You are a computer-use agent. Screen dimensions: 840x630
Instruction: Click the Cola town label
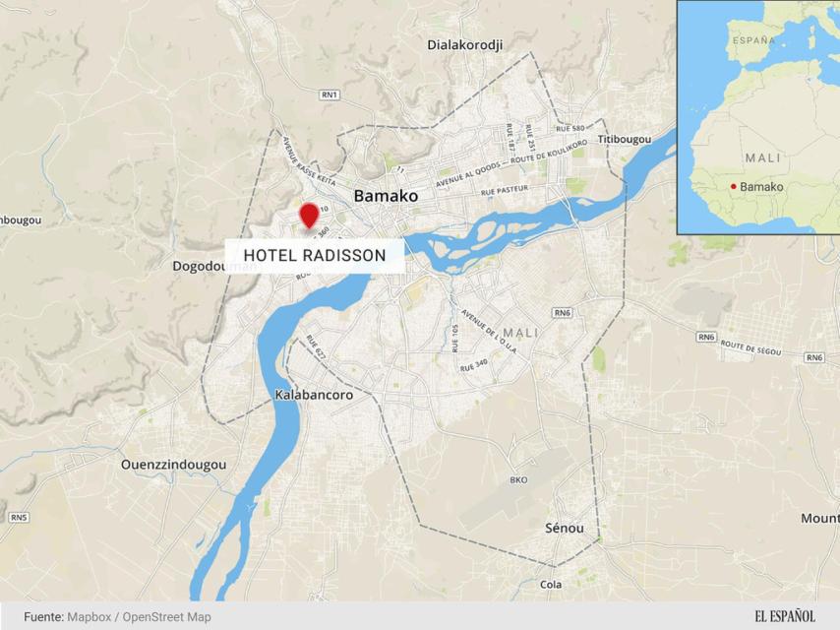pos(551,585)
